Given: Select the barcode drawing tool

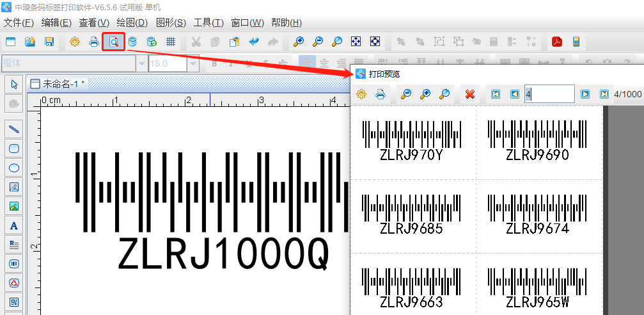Looking at the screenshot, I should click(x=14, y=264).
